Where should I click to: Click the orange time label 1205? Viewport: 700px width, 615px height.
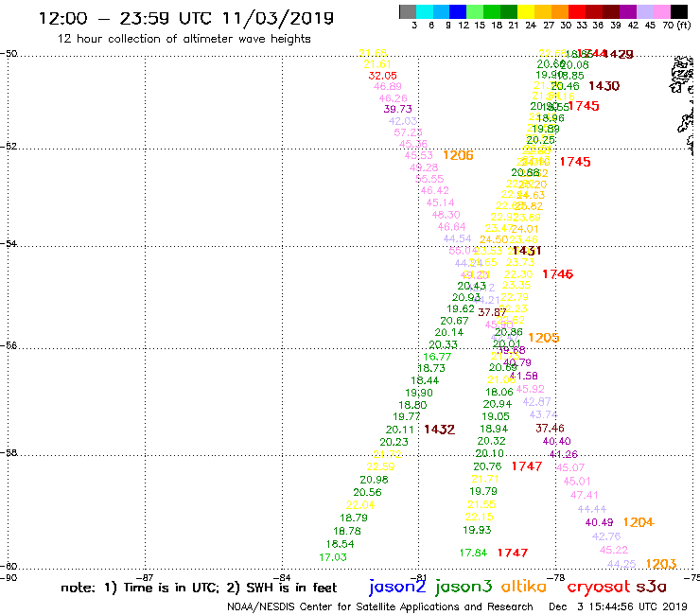tap(543, 338)
